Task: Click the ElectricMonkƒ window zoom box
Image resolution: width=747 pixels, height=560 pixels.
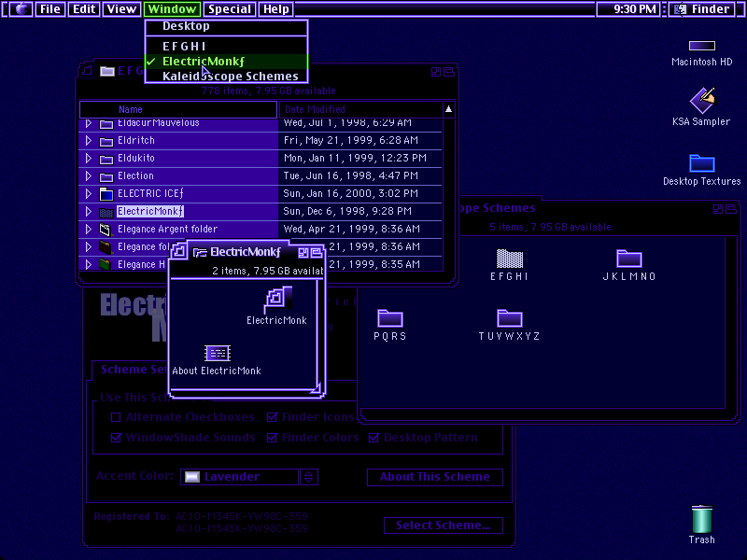Action: [x=303, y=252]
